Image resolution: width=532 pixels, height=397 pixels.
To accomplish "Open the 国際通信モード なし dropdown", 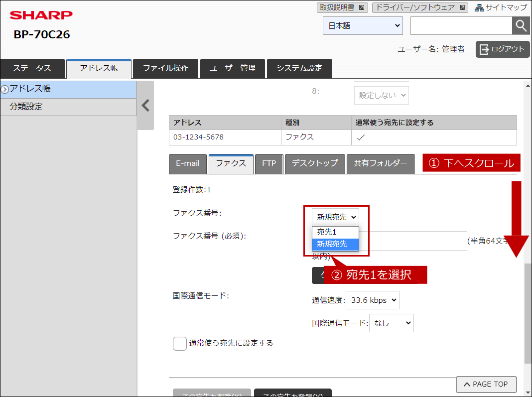I will [x=391, y=323].
